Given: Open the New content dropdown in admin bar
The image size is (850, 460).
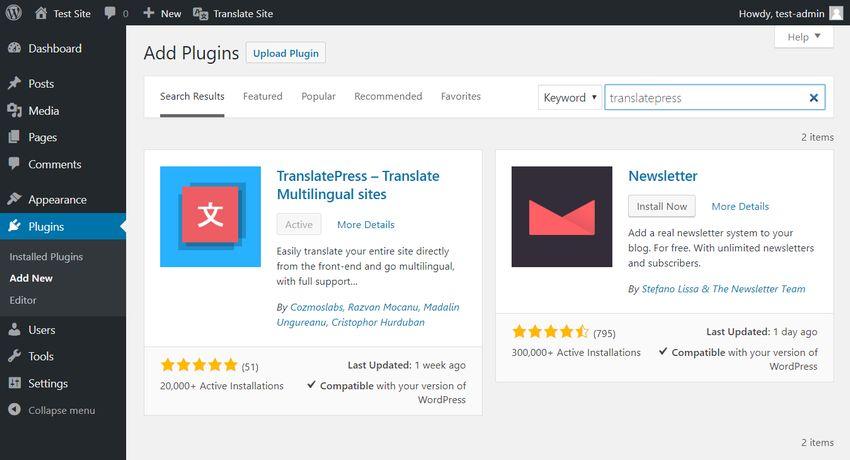Looking at the screenshot, I should pos(162,14).
